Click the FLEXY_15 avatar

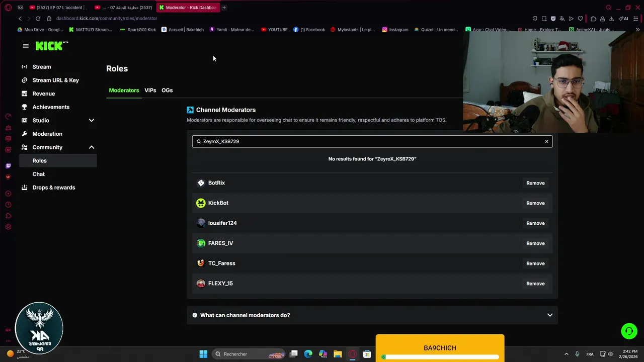(x=201, y=284)
